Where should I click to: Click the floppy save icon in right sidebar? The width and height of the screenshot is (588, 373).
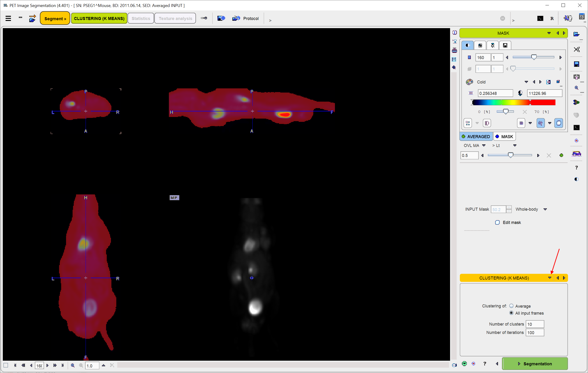point(577,64)
